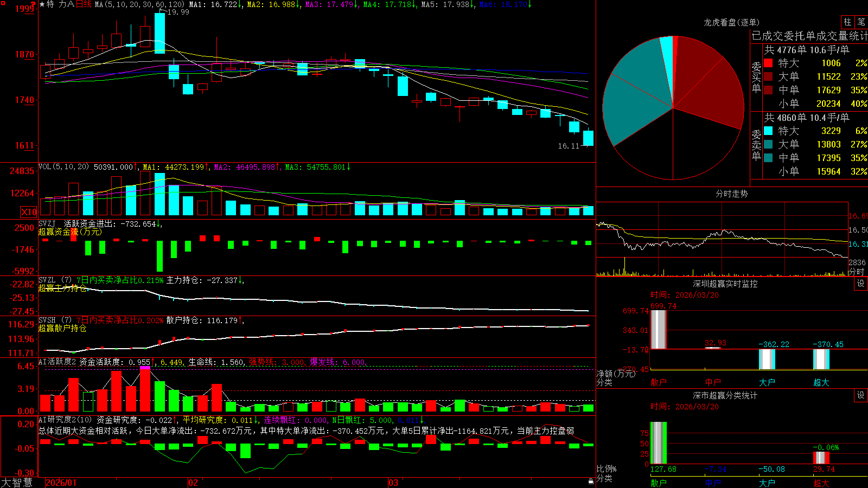The width and height of the screenshot is (868, 488).
Task: Click 中户 category in 实时监控 panel
Action: [x=713, y=382]
